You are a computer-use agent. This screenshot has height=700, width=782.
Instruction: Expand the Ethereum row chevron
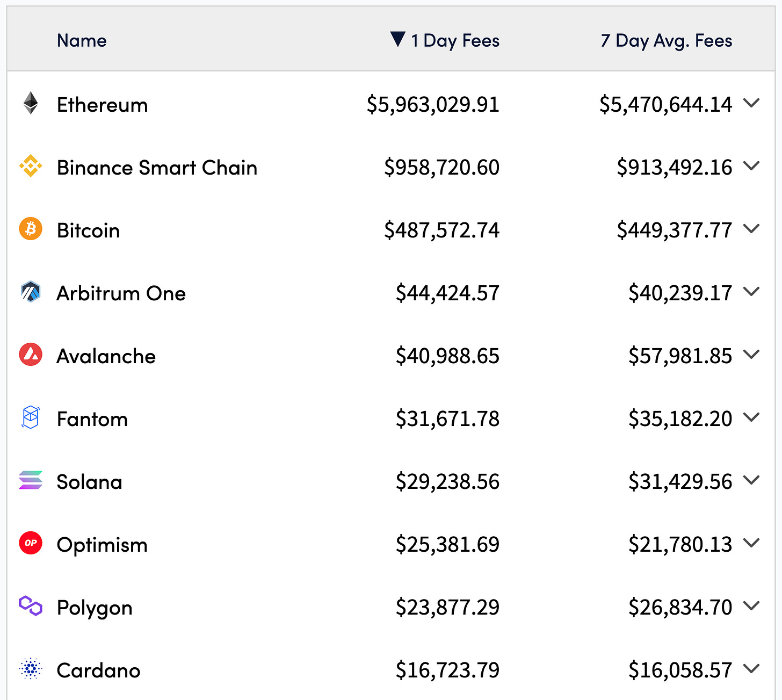752,103
